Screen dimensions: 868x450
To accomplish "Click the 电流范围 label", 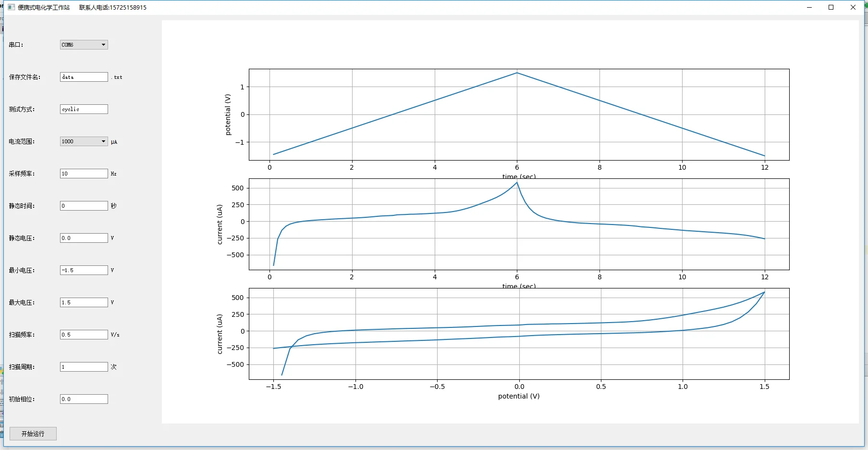I will point(22,141).
